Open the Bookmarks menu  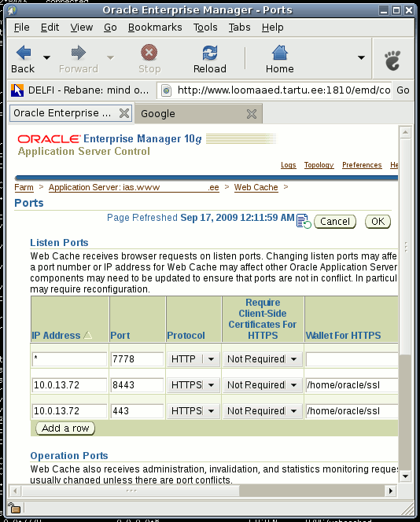point(155,28)
